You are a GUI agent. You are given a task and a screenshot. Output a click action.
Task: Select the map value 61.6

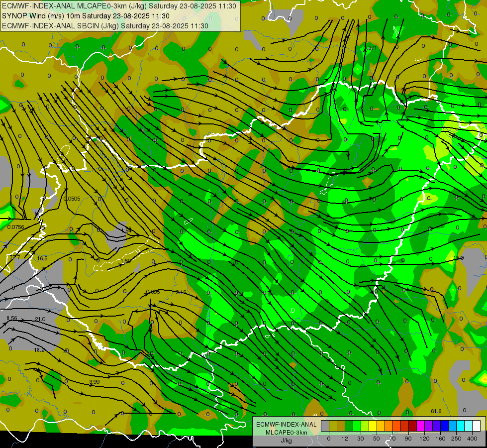coord(436,411)
